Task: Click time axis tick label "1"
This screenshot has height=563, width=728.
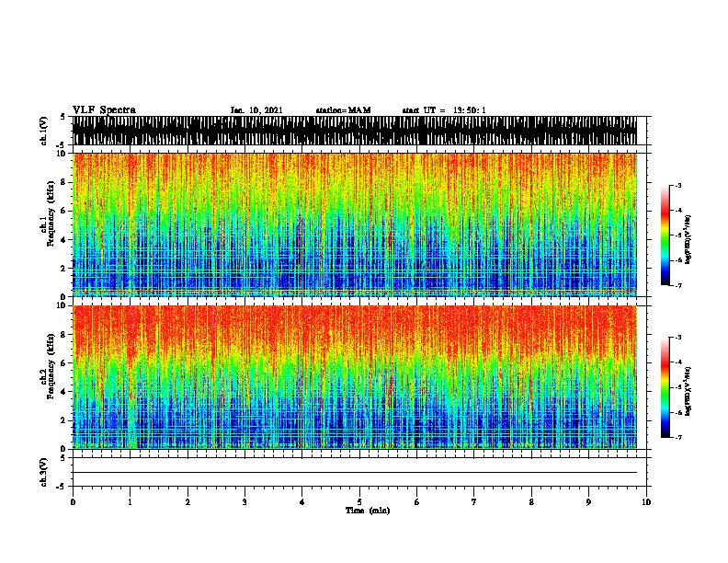Action: [x=130, y=502]
